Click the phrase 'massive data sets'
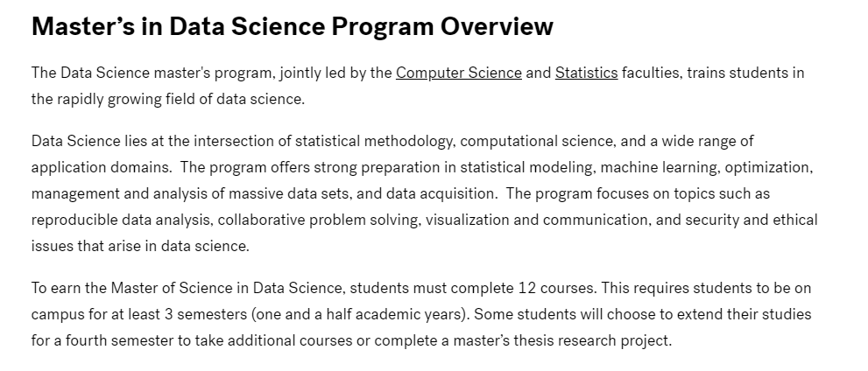Image resolution: width=868 pixels, height=371 pixels. pos(306,193)
